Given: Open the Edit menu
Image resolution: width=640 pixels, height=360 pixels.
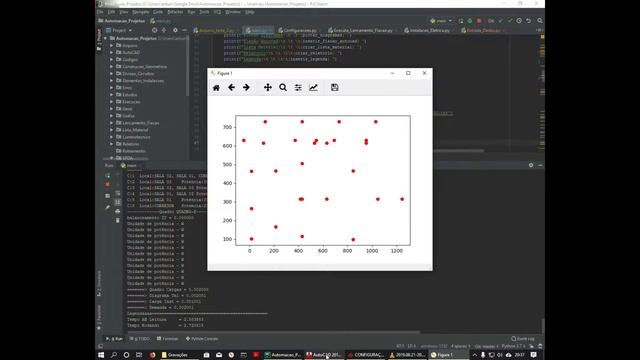Looking at the screenshot, I should coord(111,12).
